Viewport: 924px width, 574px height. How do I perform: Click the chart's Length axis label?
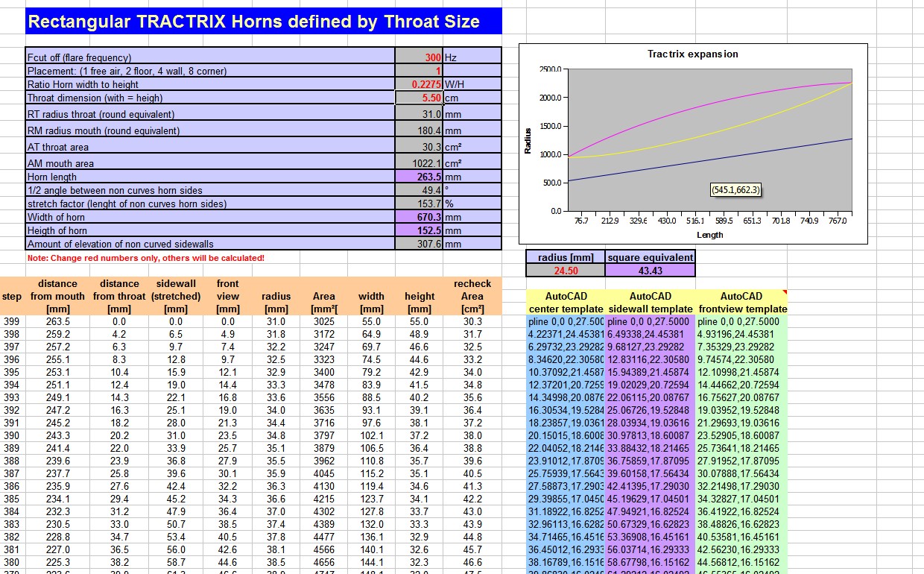click(710, 235)
